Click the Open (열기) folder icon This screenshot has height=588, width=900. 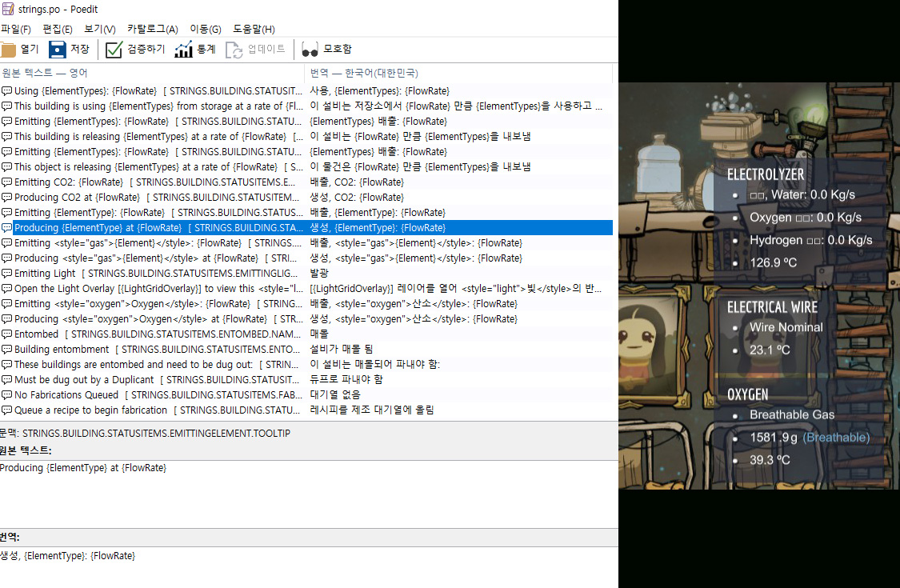click(x=8, y=50)
